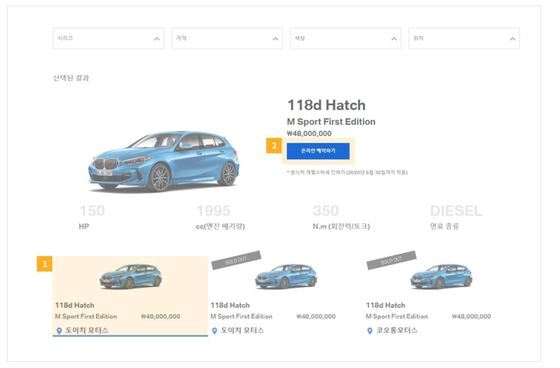Click the location pin beside 코오롱모터스

point(370,331)
